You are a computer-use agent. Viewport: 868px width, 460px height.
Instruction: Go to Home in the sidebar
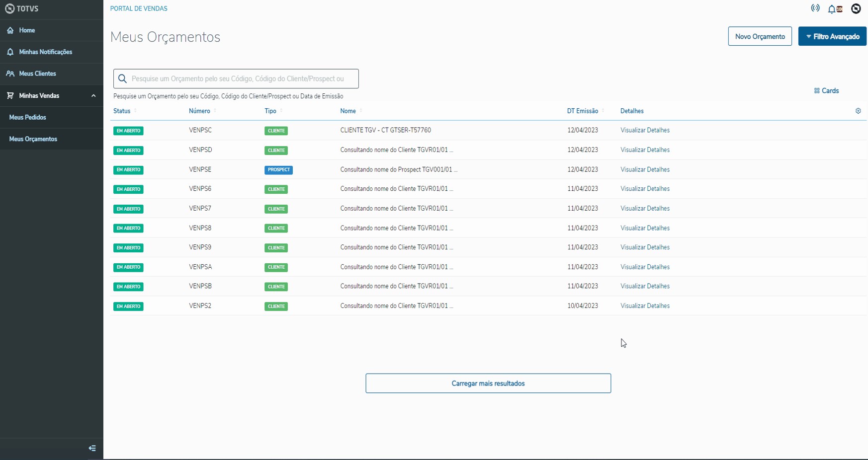pyautogui.click(x=27, y=31)
